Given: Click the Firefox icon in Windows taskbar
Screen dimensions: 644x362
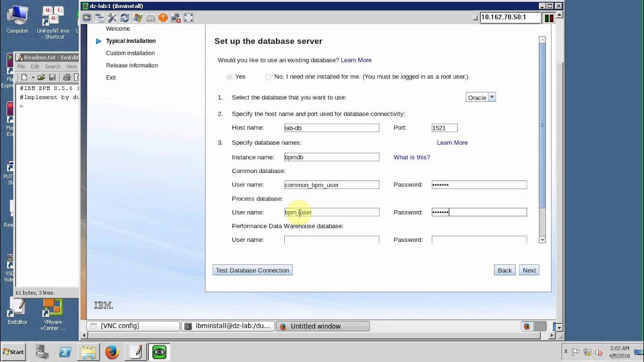Looking at the screenshot, I should click(112, 352).
